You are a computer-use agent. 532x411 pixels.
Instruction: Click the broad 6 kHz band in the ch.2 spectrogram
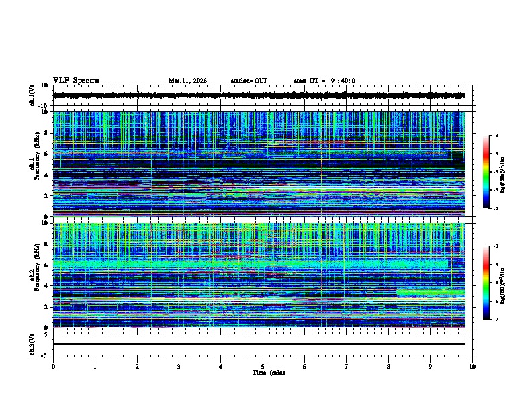click(251, 264)
